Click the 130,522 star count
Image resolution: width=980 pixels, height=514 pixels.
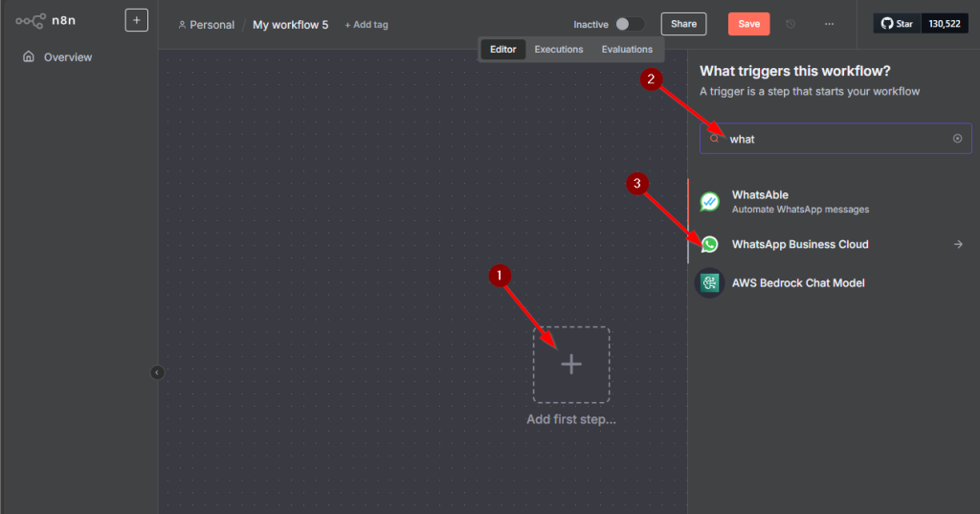pyautogui.click(x=945, y=24)
